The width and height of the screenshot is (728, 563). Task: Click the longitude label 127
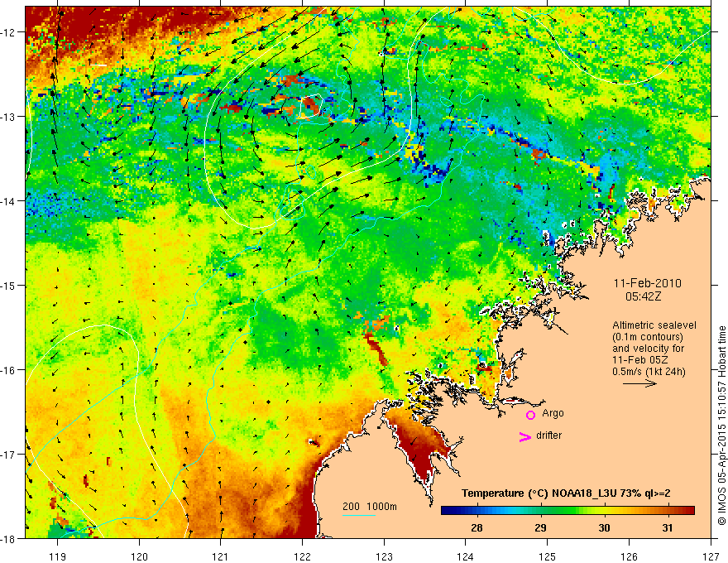coord(711,556)
